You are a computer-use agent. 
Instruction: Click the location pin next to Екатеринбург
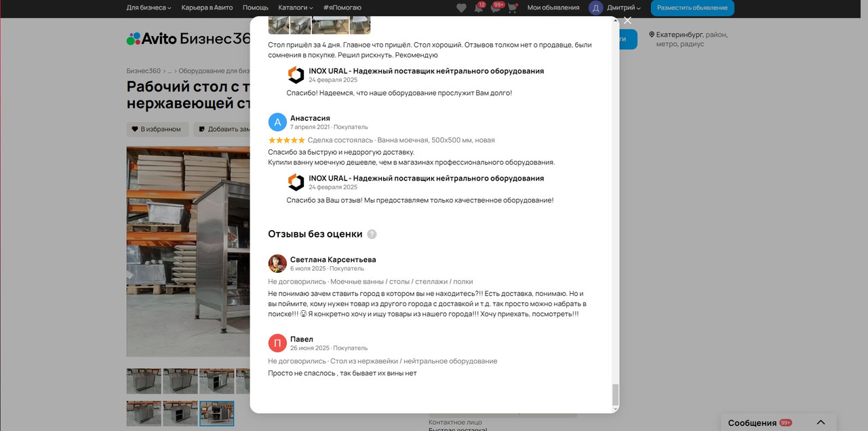652,35
